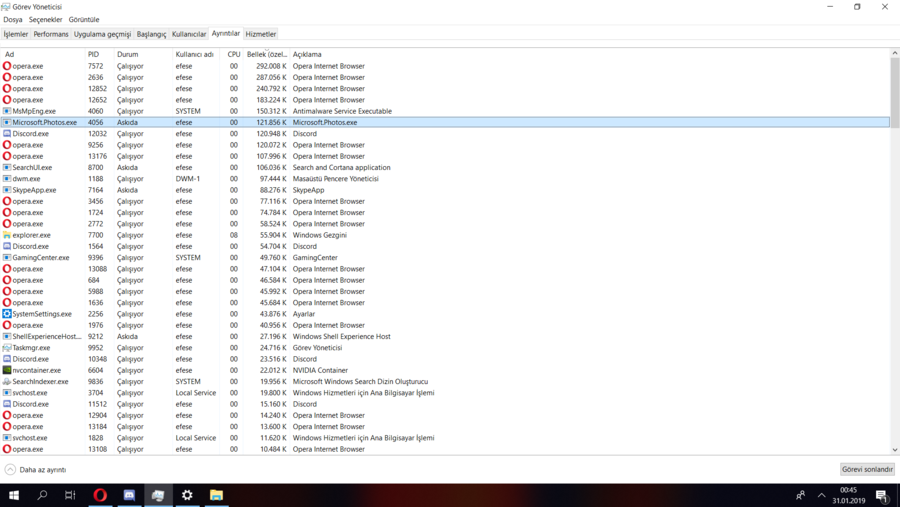Sort by PID column header
This screenshot has width=900, height=507.
tap(99, 55)
